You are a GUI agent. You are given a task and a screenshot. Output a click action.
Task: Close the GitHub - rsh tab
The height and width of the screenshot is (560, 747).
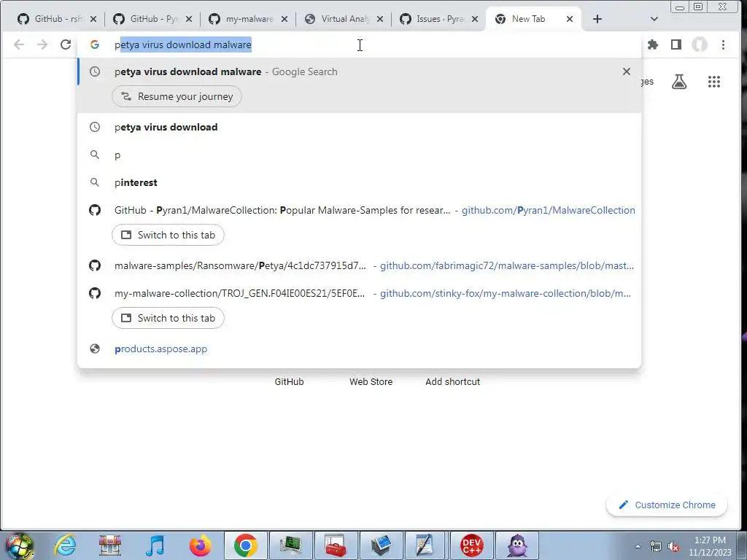[93, 19]
